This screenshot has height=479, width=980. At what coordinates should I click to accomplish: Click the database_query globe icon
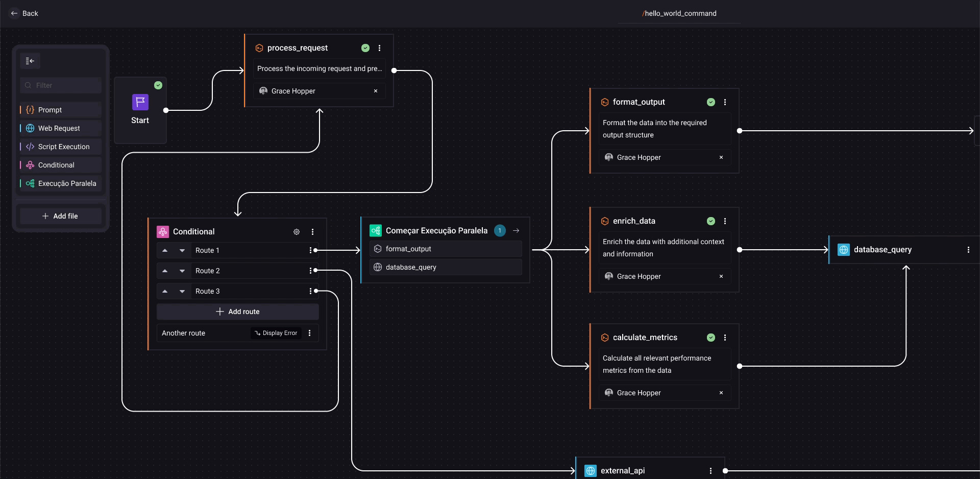[x=844, y=250]
